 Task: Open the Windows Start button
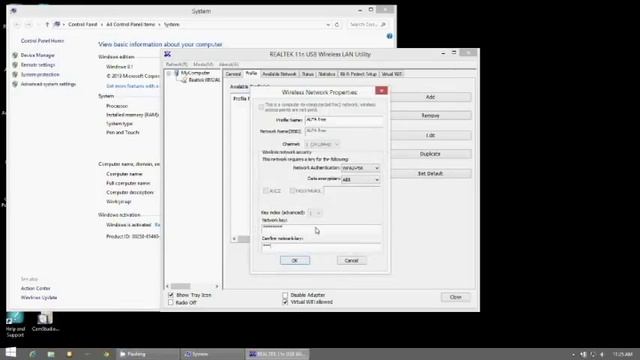coord(11,353)
